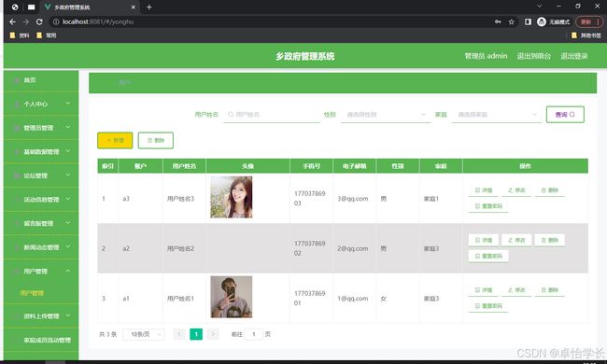Viewport: 607px width, 364px height.
Task: Click 详情 for user a2
Action: [x=483, y=240]
